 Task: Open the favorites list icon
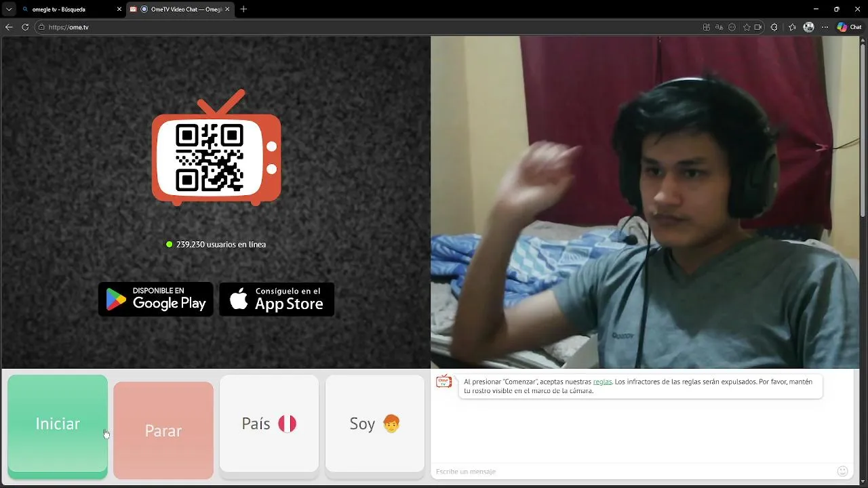click(792, 27)
